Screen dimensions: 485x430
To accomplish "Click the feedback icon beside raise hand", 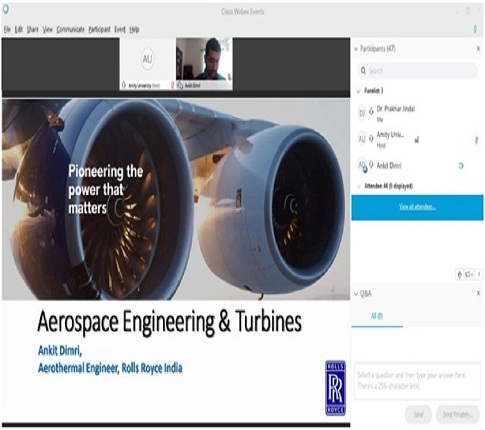I will (x=469, y=275).
